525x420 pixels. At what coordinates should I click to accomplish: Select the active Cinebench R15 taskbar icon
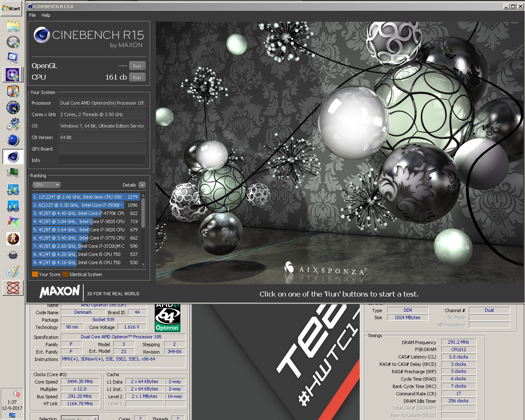[13, 157]
